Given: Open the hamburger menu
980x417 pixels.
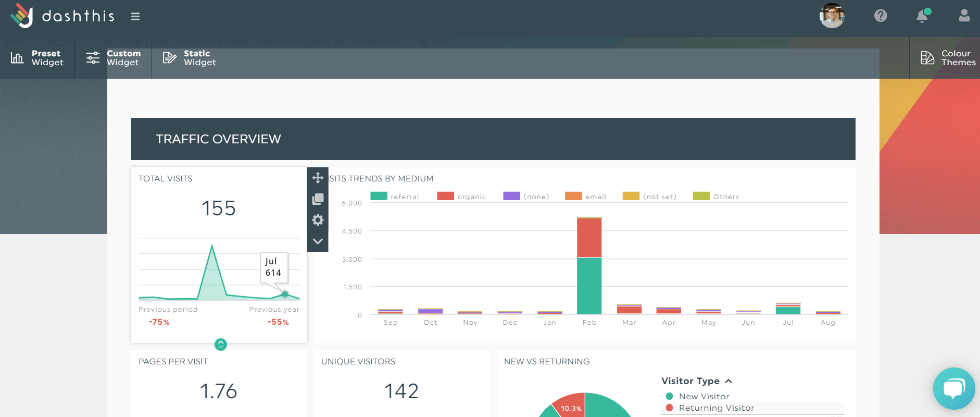Looking at the screenshot, I should click(135, 17).
